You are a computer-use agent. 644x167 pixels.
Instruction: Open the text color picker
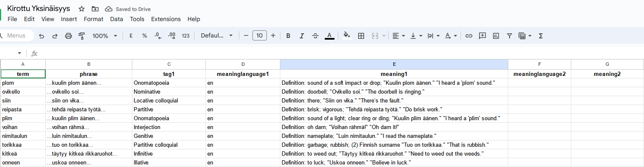pyautogui.click(x=330, y=36)
